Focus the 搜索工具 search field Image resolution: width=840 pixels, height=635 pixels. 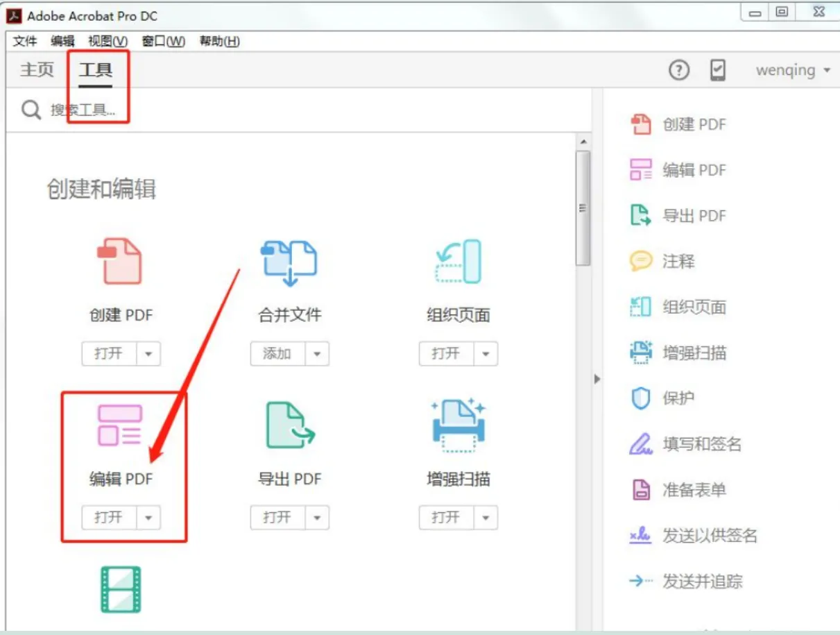[x=298, y=110]
